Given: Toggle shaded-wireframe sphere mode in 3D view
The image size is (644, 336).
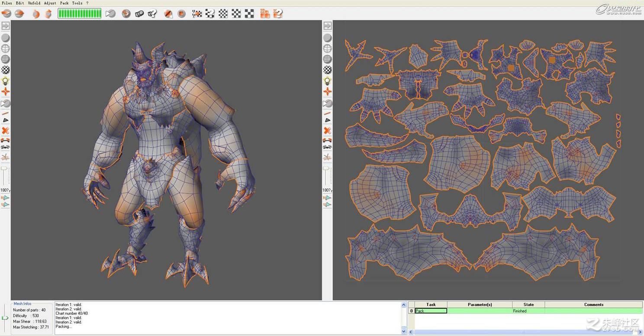Looking at the screenshot, I should [5, 59].
